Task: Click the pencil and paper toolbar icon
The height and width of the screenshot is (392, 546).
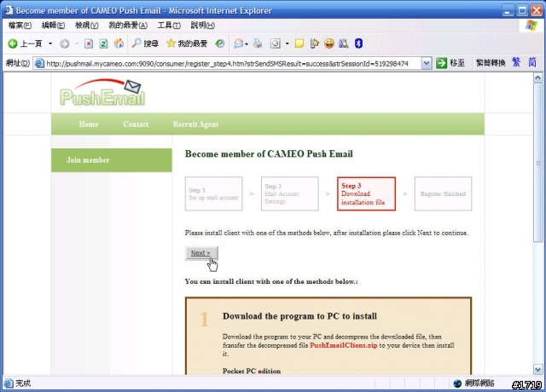Action: point(314,43)
